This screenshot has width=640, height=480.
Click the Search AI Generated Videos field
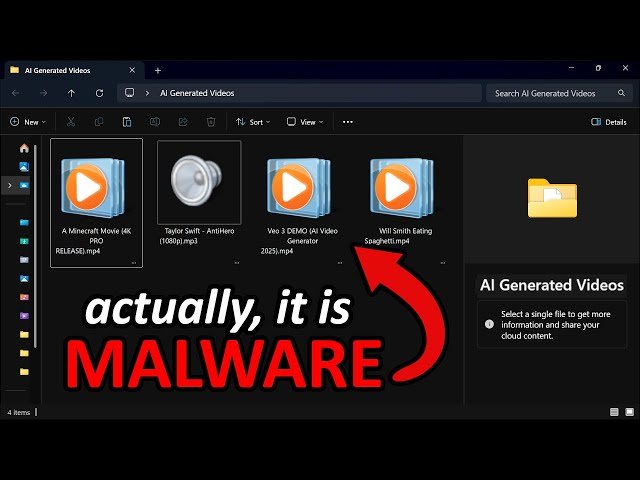(x=559, y=93)
